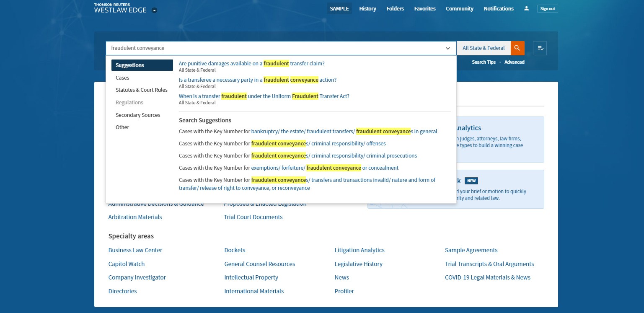This screenshot has height=313, width=644.
Task: Open Directories link
Action: click(x=122, y=291)
